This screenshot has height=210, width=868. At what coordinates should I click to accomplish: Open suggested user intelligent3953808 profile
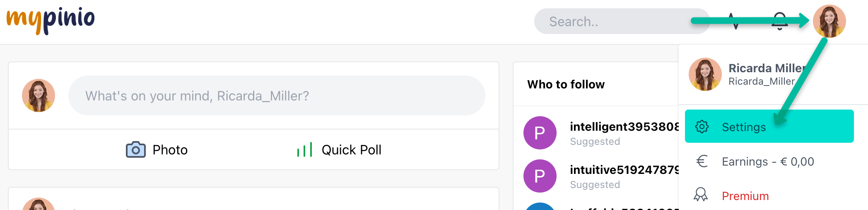pos(624,126)
